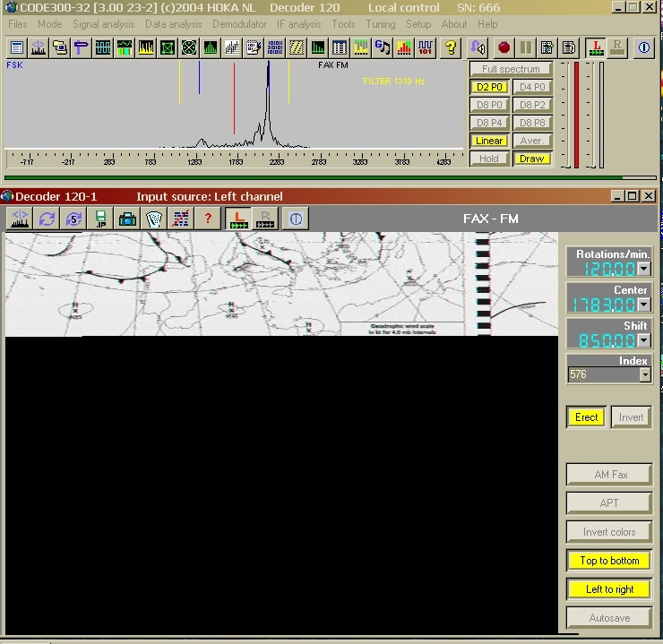The width and height of the screenshot is (663, 644).
Task: Click the notepad with pencil icon
Action: [254, 47]
